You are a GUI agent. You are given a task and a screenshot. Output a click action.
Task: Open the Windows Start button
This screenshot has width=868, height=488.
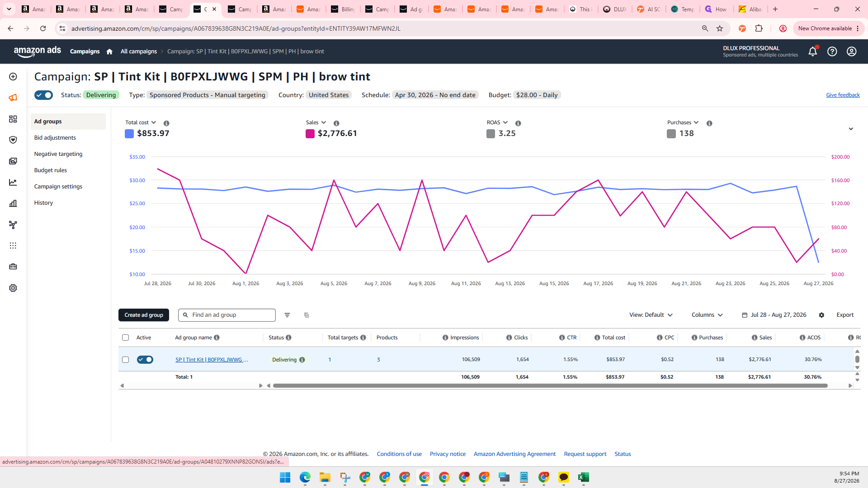[x=285, y=478]
